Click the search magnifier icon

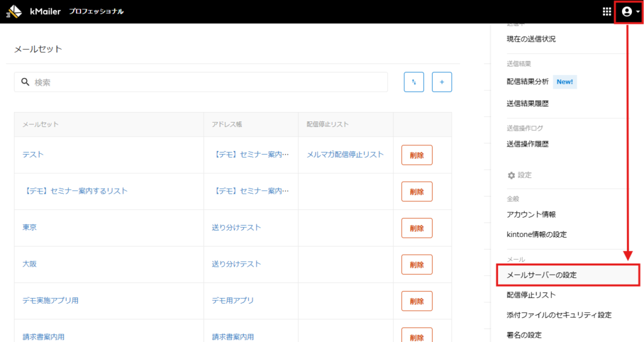point(26,82)
